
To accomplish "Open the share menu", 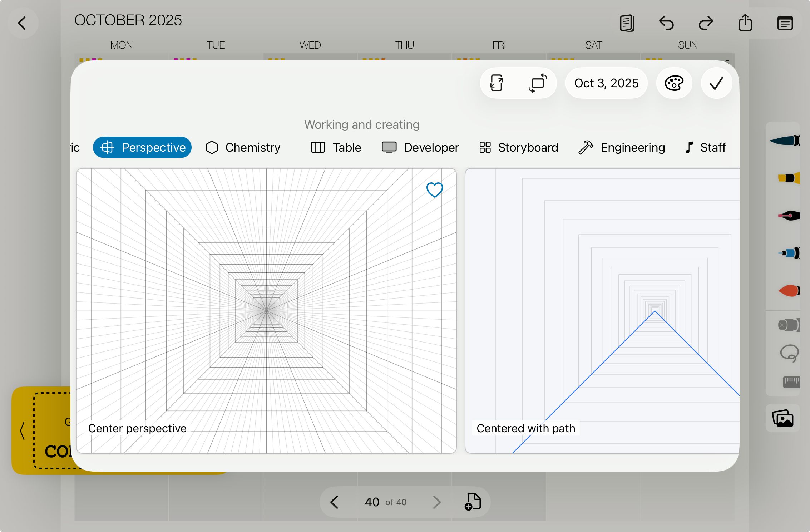I will tap(745, 23).
